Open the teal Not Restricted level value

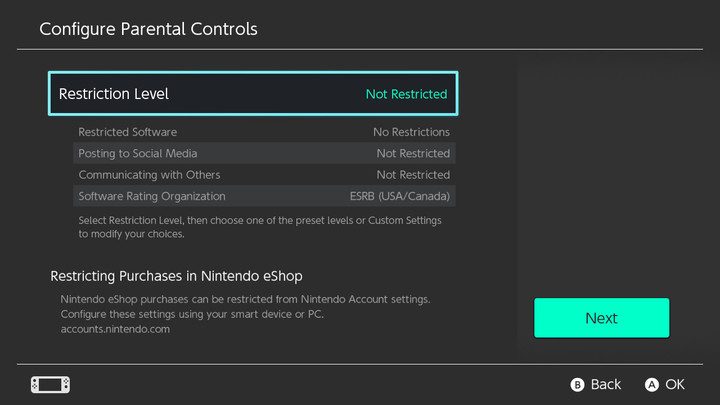point(406,94)
